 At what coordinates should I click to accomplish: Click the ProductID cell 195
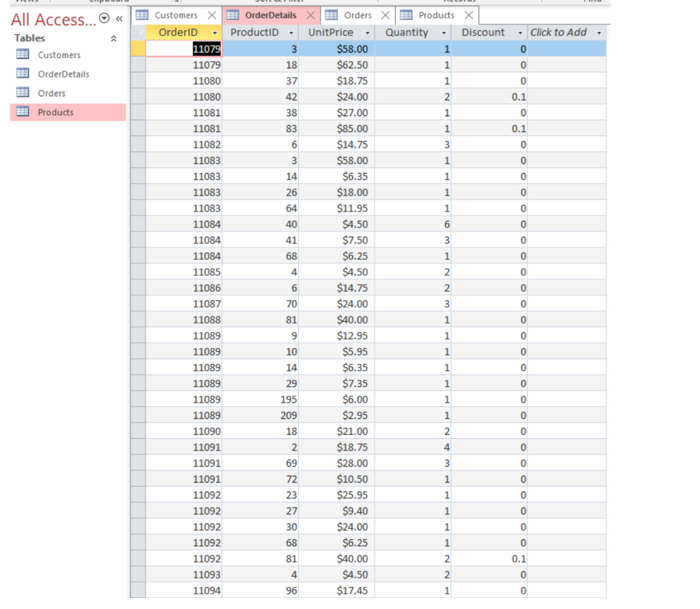(x=260, y=399)
